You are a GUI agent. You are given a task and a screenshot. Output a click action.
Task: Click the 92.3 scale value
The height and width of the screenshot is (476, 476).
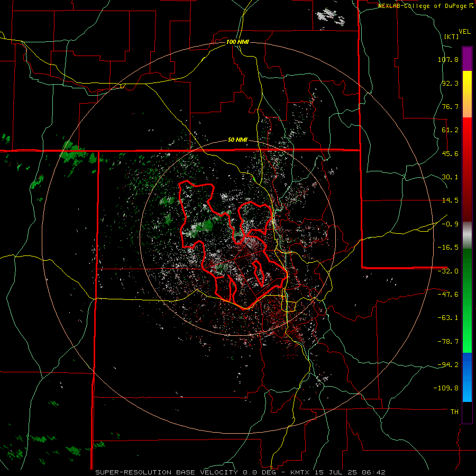coord(450,83)
